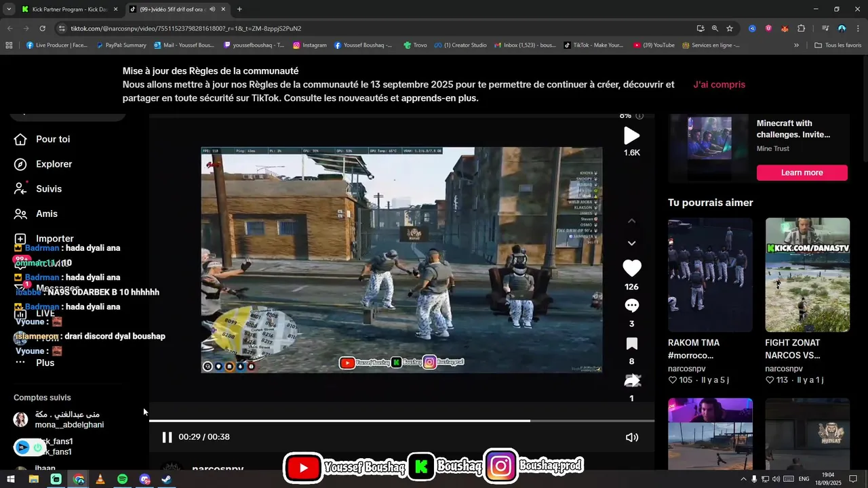Open Windows notification center icon
868x488 pixels.
point(853,479)
